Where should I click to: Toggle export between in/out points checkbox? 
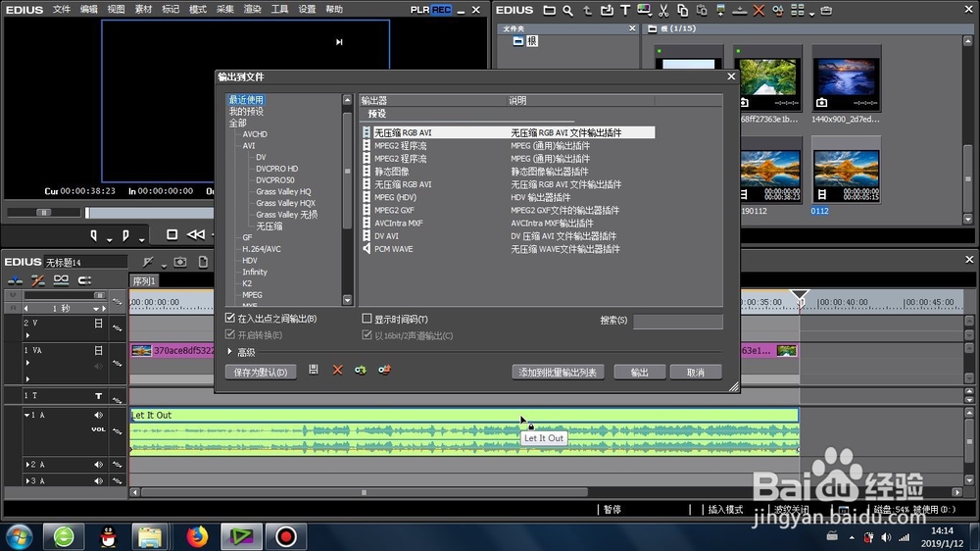pos(230,318)
